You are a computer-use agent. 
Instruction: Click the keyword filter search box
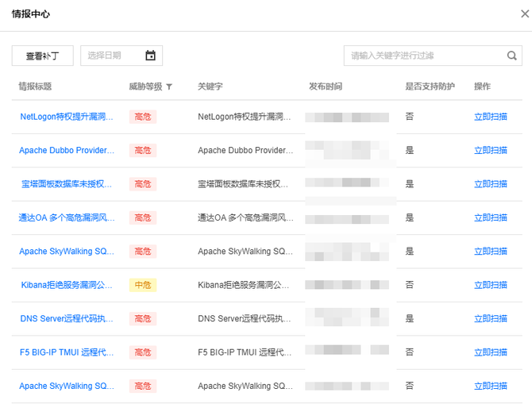tap(424, 56)
